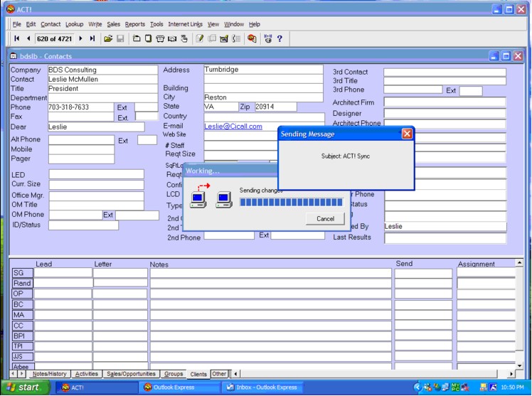Click the calendar clock toolbar icon
Image resolution: width=532 pixels, height=396 pixels.
pos(268,38)
